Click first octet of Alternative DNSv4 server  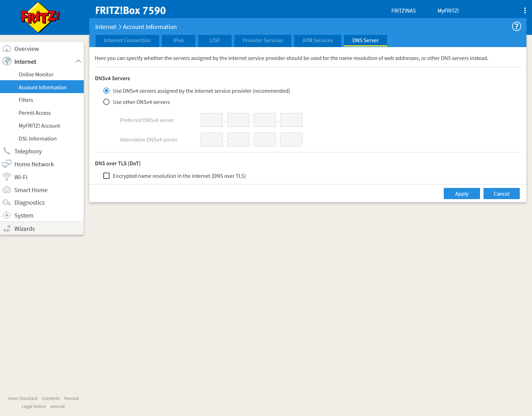(x=212, y=139)
